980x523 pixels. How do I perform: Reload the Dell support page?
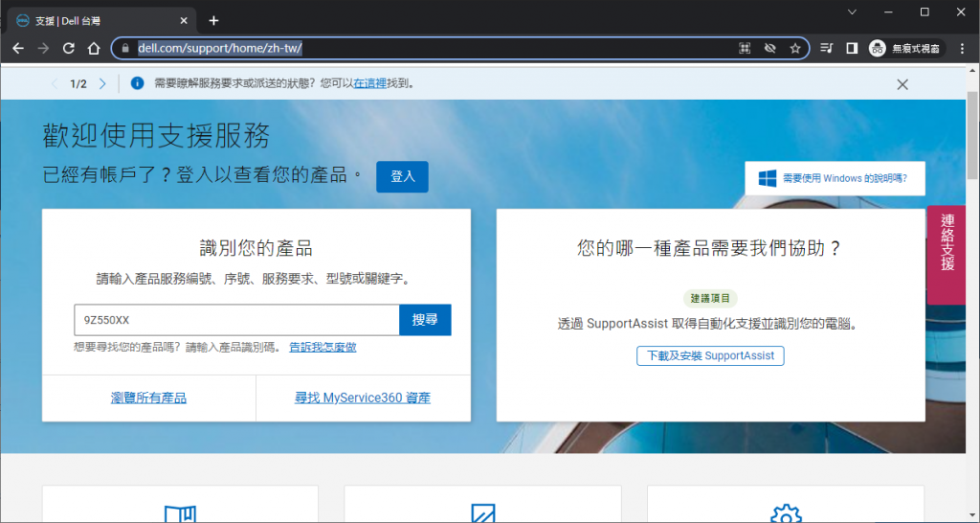click(x=69, y=48)
